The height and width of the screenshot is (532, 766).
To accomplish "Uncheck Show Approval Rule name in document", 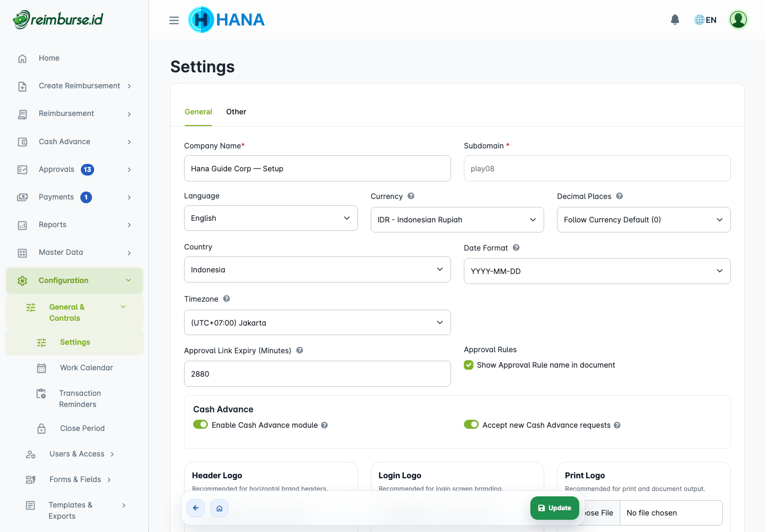I will tap(469, 365).
